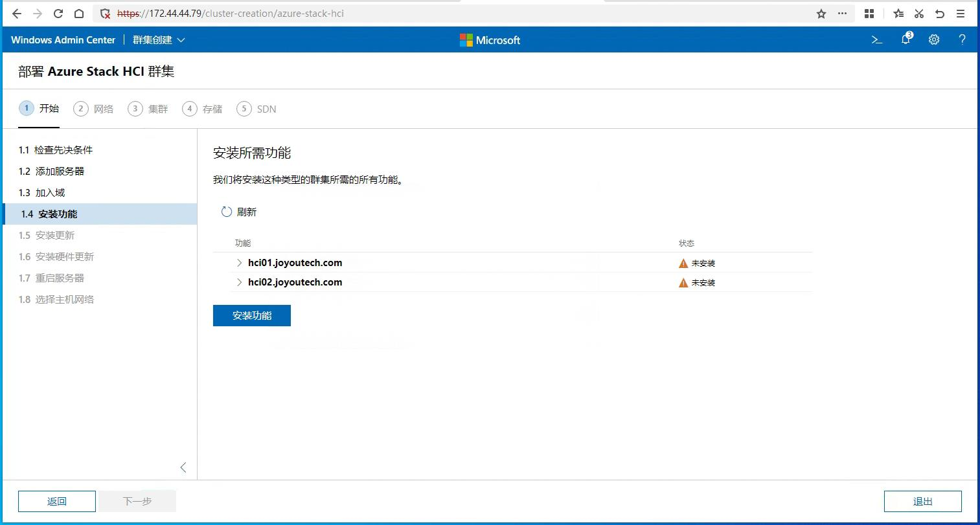Select the 集群 step tab
Viewport: 980px width, 525px height.
pyautogui.click(x=148, y=109)
